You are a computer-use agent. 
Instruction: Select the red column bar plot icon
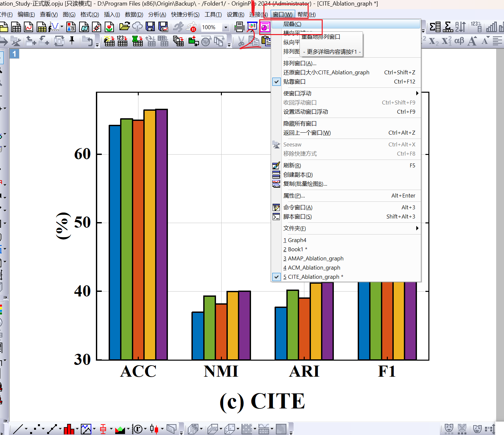click(69, 429)
